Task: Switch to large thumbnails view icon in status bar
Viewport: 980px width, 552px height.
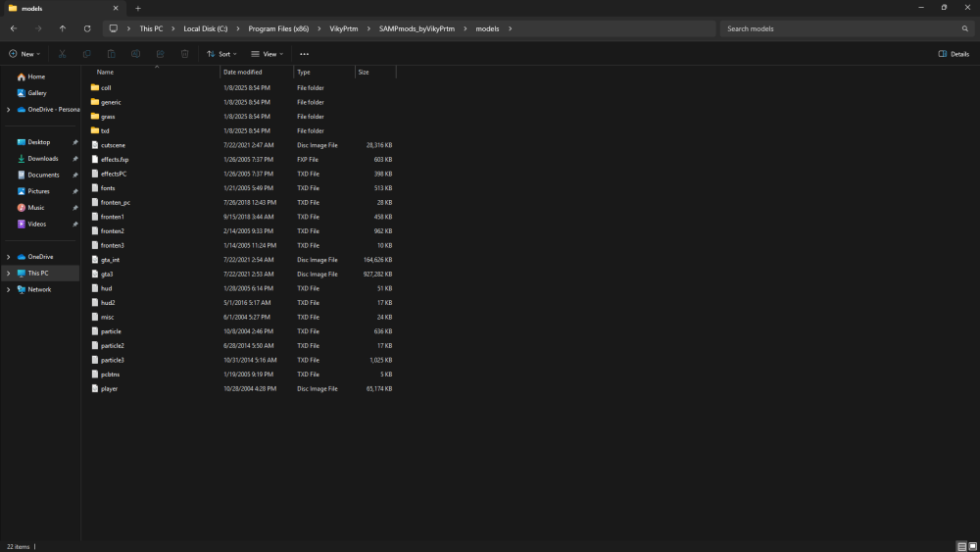Action: click(972, 546)
